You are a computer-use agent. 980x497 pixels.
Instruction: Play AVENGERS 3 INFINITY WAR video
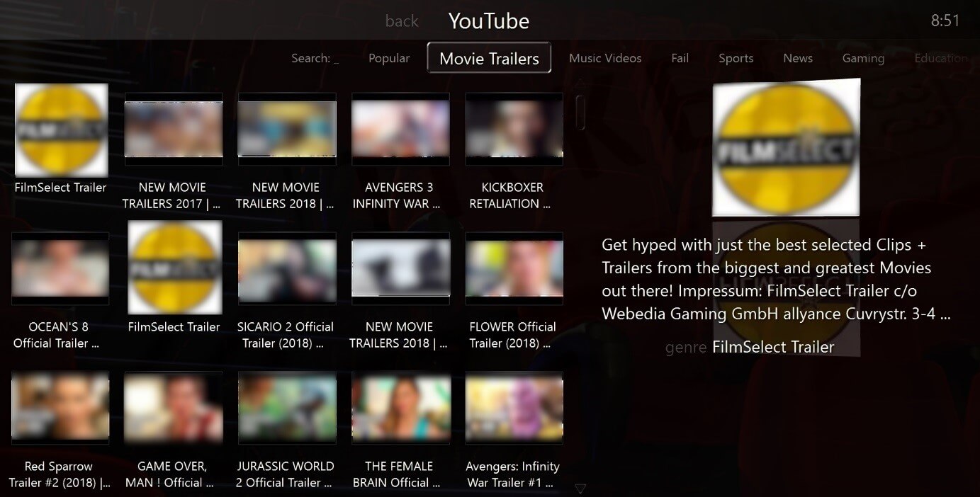point(400,129)
